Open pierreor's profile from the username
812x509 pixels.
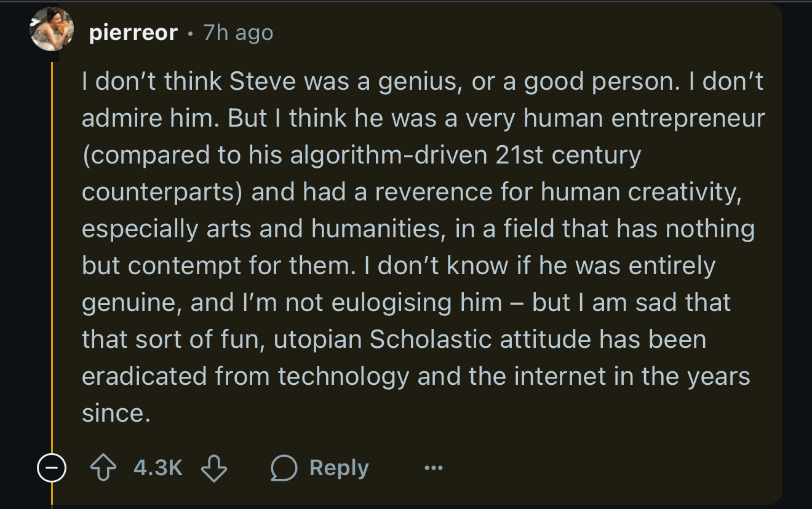click(132, 33)
